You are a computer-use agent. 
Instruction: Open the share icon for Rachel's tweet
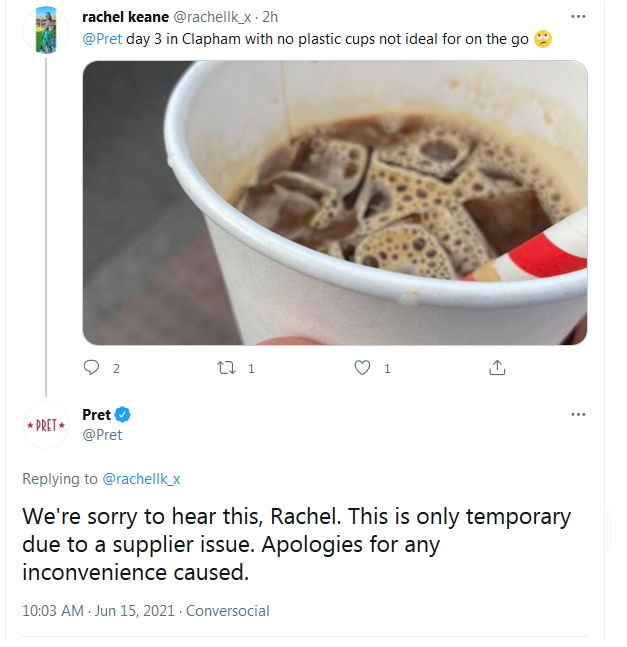click(496, 368)
